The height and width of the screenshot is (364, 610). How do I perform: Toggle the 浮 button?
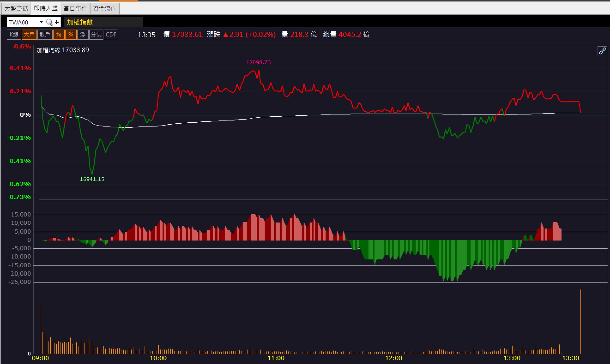click(83, 35)
